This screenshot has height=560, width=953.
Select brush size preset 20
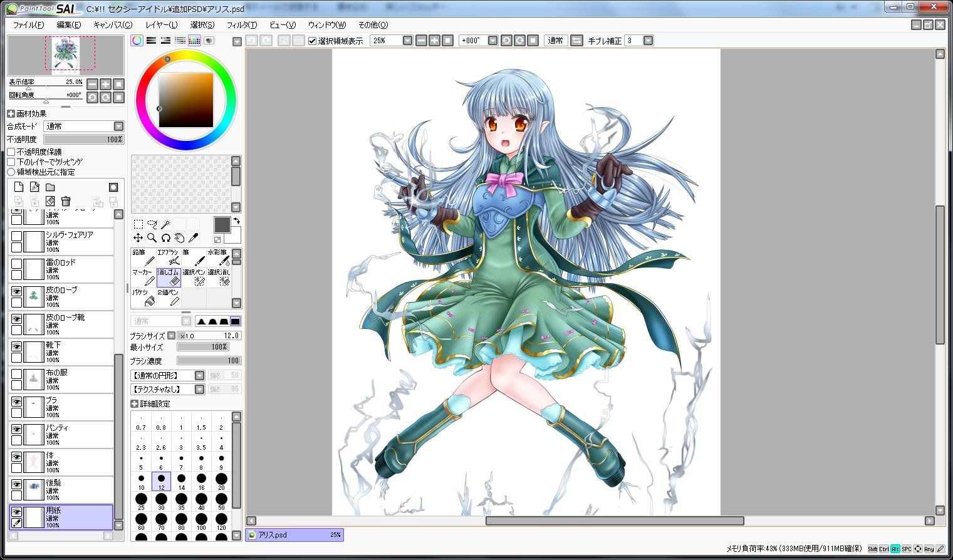221,481
